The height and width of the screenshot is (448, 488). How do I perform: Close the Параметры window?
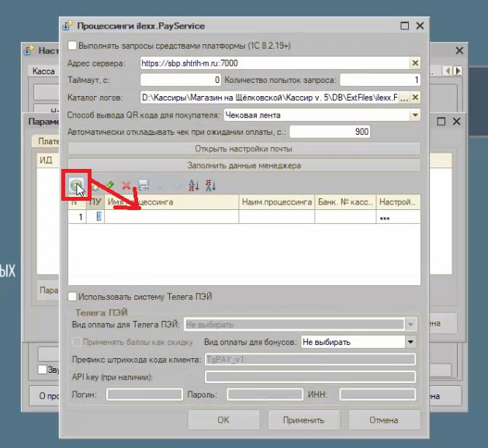456,121
